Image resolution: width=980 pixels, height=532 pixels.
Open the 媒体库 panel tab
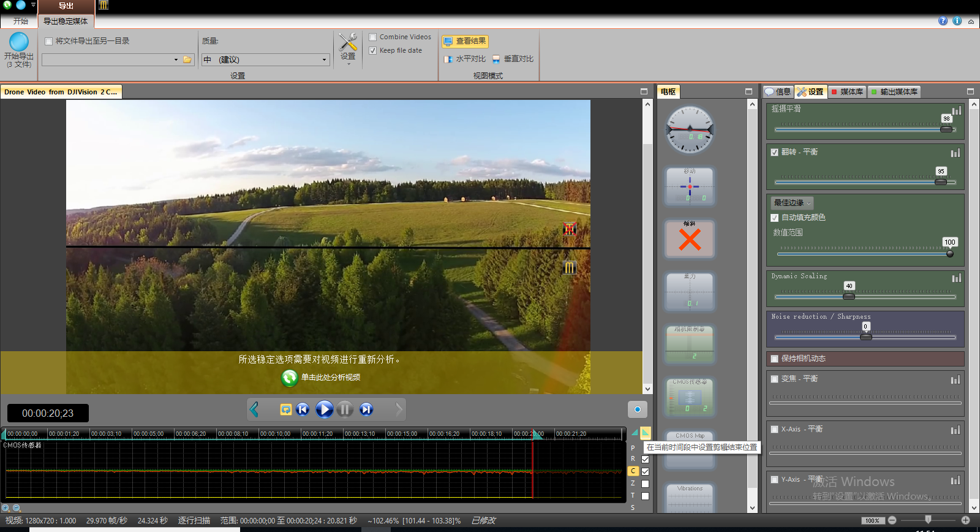[846, 92]
